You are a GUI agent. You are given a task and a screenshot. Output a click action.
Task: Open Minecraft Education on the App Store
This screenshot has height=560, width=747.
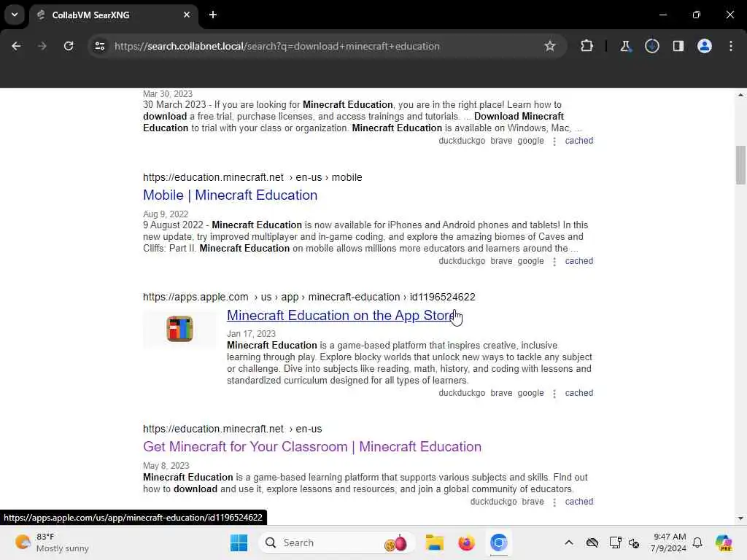pyautogui.click(x=341, y=315)
